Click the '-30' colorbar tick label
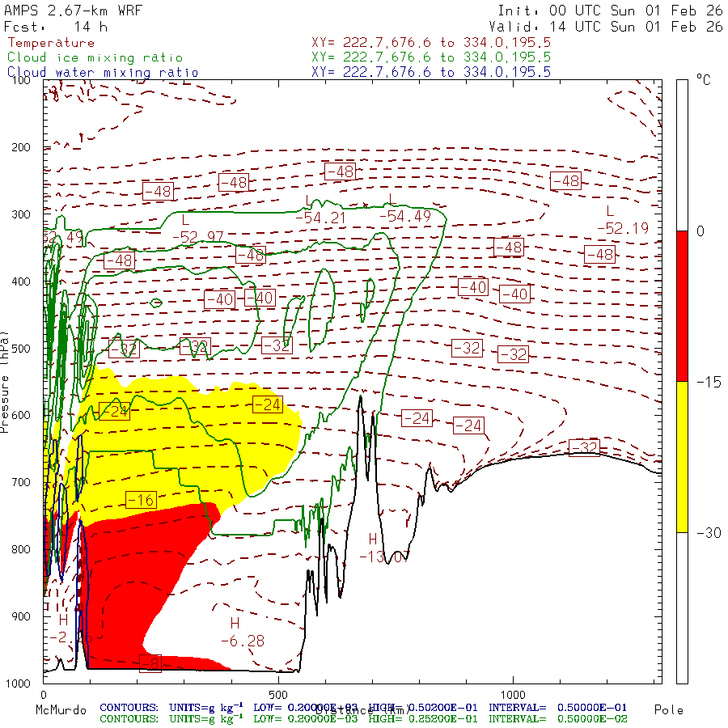The height and width of the screenshot is (728, 728). tap(709, 532)
